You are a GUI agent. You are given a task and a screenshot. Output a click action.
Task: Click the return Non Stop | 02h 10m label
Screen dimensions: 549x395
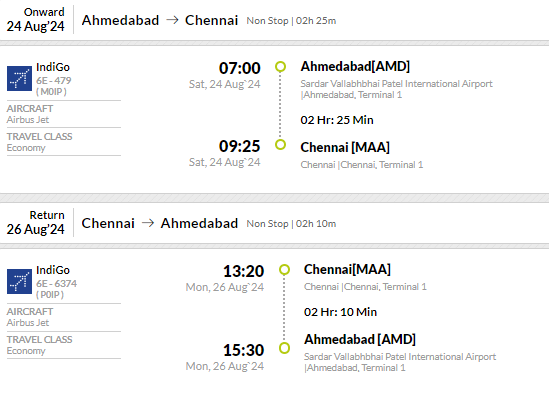[291, 224]
